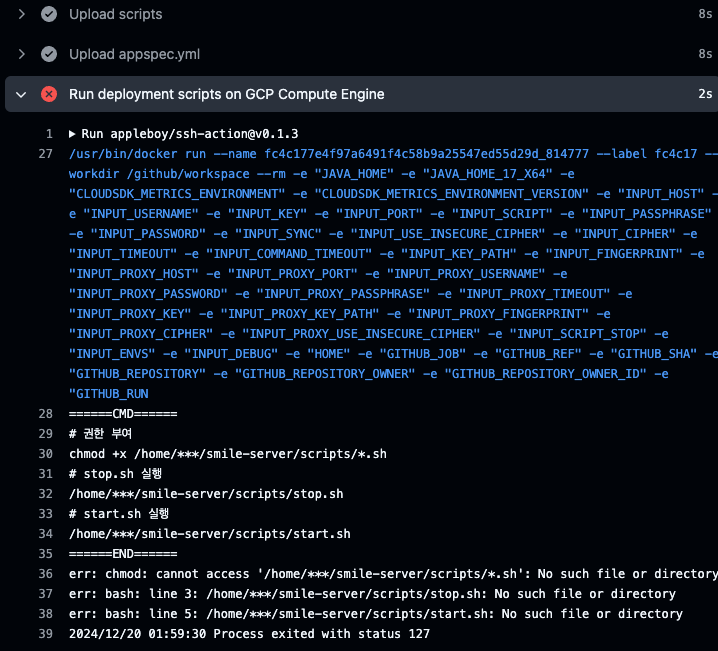The width and height of the screenshot is (718, 651).
Task: Click the /home/***/smile-server/scripts/stop.sh command line
Action: tap(206, 494)
